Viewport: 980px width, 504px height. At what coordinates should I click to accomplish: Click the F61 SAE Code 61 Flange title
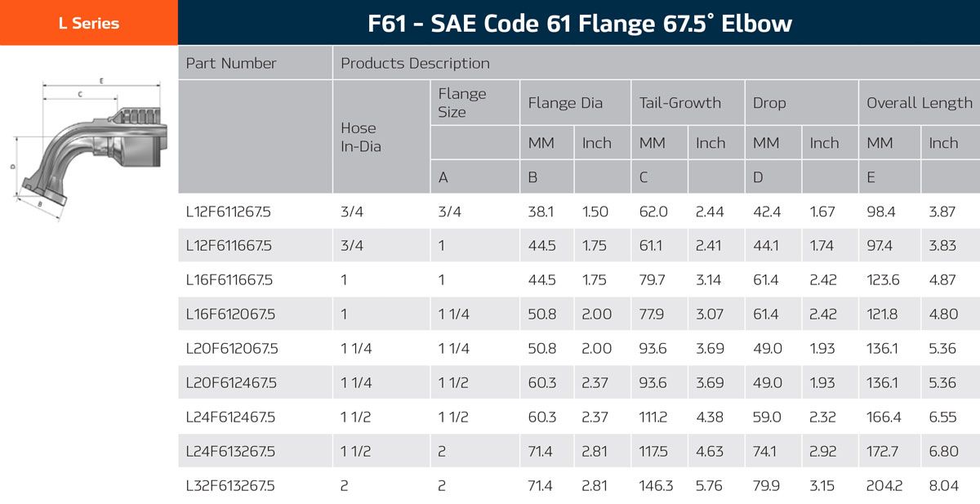click(579, 23)
